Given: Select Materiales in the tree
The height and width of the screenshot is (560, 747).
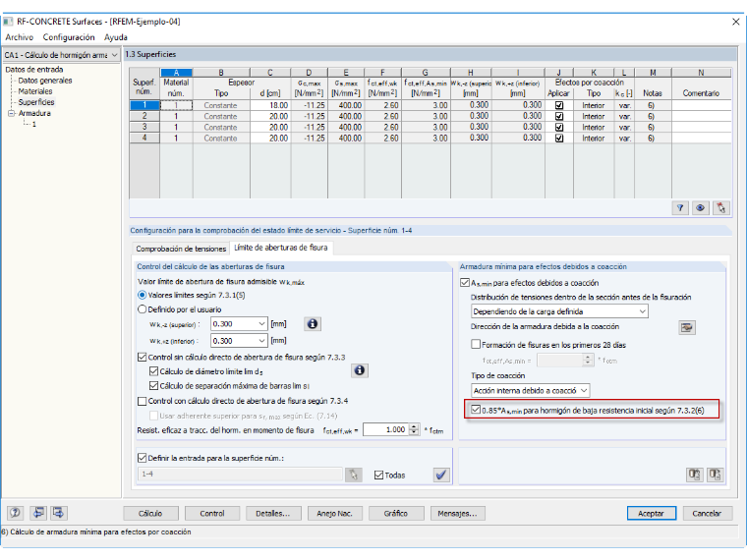Looking at the screenshot, I should pyautogui.click(x=35, y=91).
